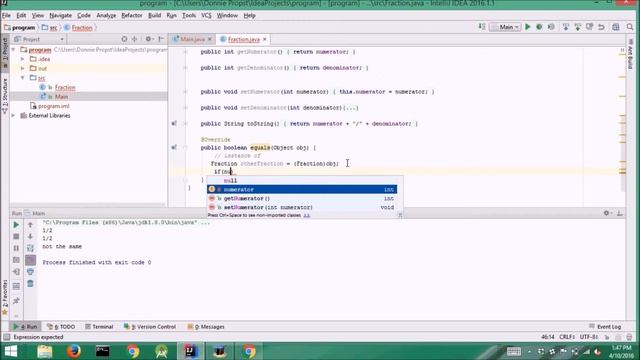The image size is (640, 360).
Task: Open Search Everywhere magnifier icon
Action: [x=630, y=27]
